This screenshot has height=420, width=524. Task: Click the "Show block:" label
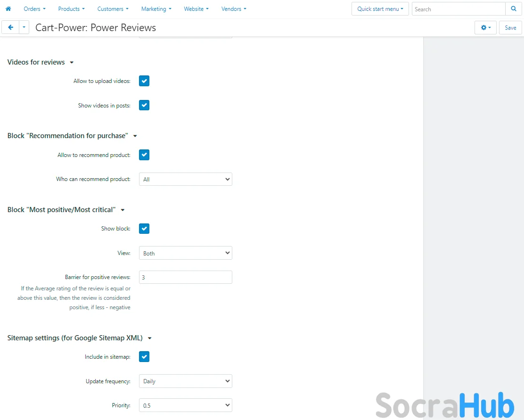coord(115,229)
